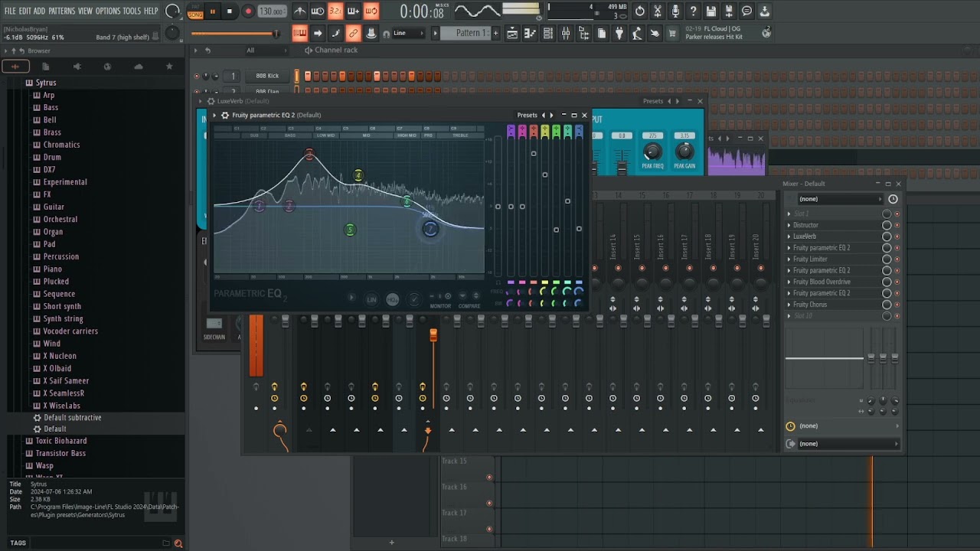
Task: Select the Default subtractive preset
Action: pyautogui.click(x=72, y=418)
